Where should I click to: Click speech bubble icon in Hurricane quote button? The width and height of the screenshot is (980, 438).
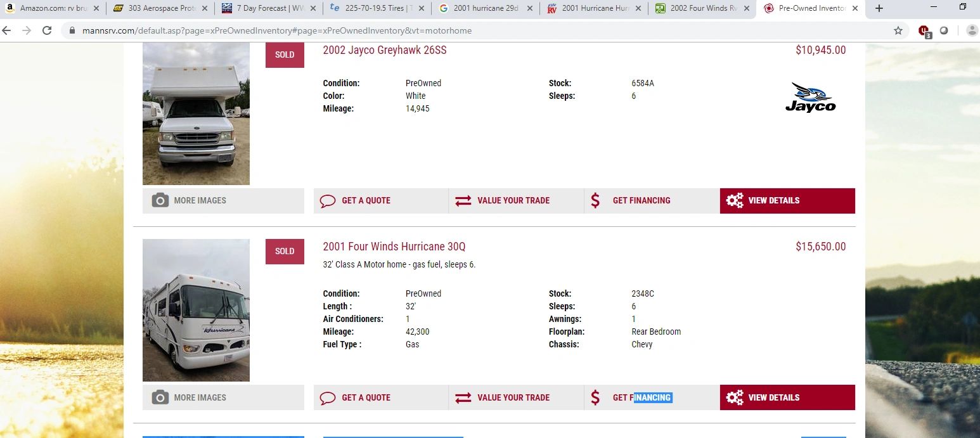point(328,398)
